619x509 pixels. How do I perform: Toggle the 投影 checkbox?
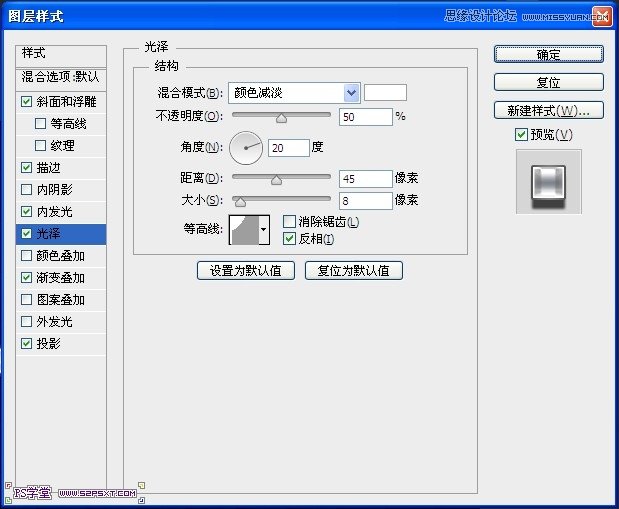click(26, 344)
